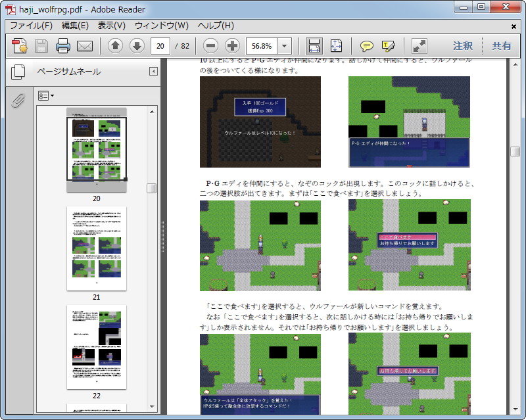The width and height of the screenshot is (526, 420).
Task: Click the Save file icon
Action: click(x=41, y=46)
